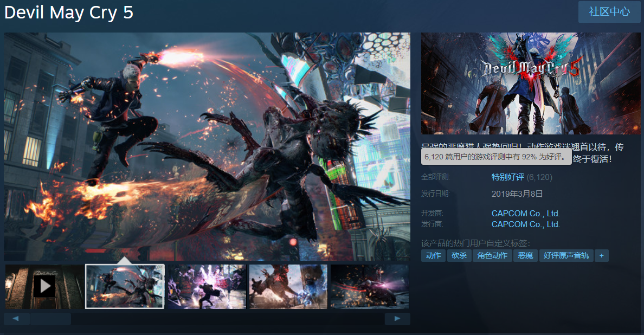Open the publisher CAPCOM Co., Ltd. link
Image resolution: width=644 pixels, height=335 pixels.
pyautogui.click(x=526, y=224)
